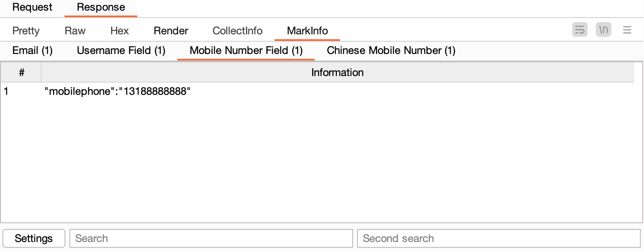Screen dimensions: 644x251
Task: Click the Settings button
Action: [34, 238]
